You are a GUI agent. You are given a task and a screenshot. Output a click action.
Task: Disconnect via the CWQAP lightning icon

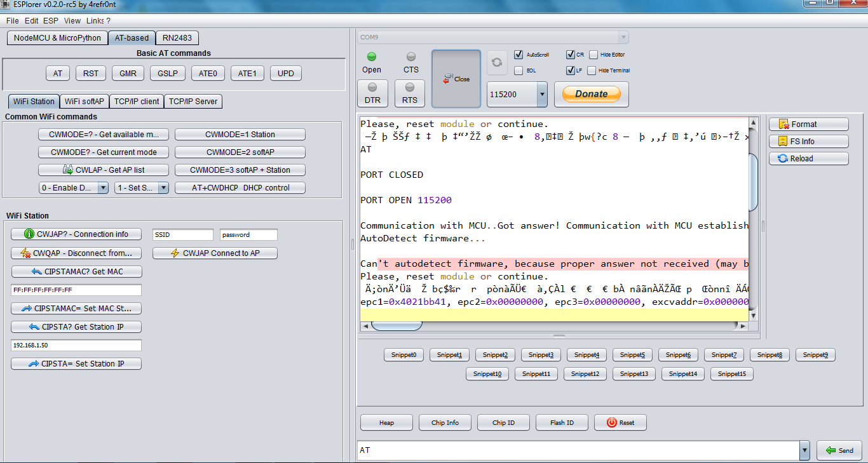(x=76, y=253)
